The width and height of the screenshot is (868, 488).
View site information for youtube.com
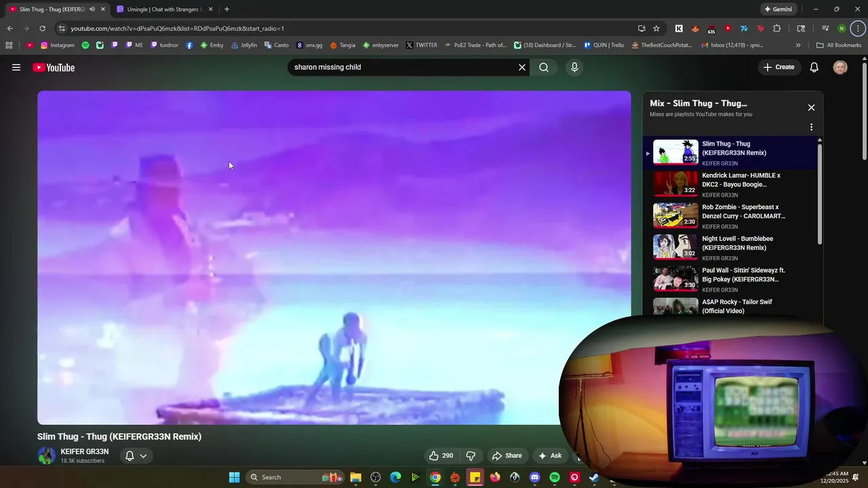point(62,28)
